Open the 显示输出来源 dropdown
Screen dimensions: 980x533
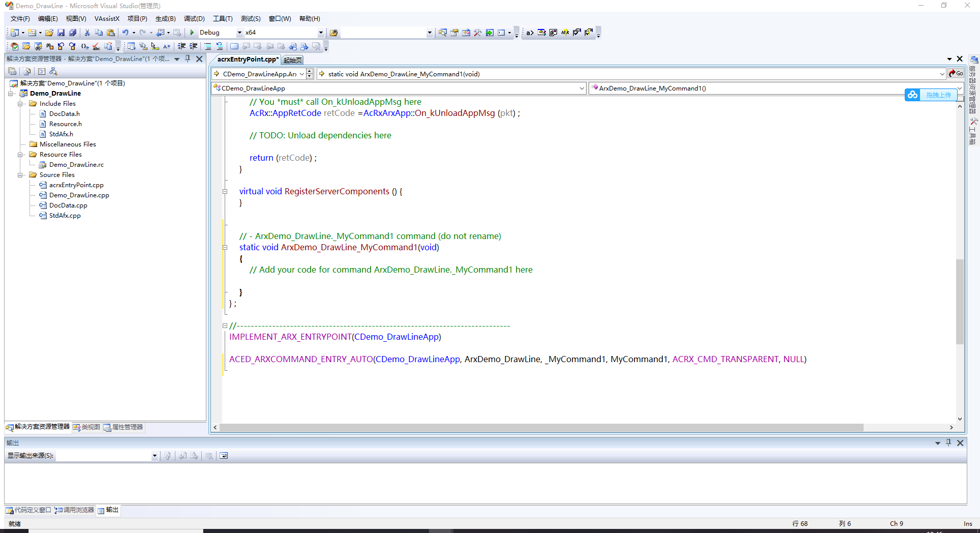coord(155,456)
